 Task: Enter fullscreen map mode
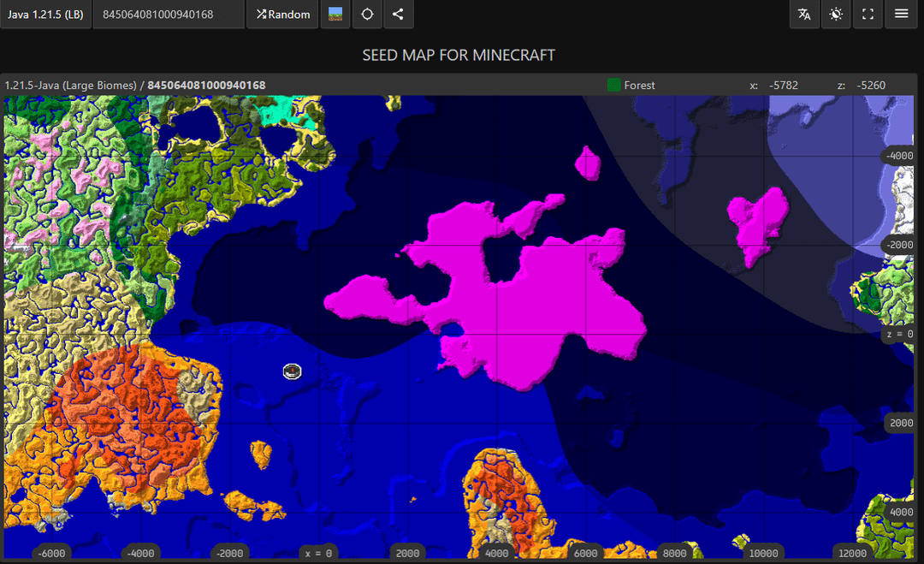(868, 15)
